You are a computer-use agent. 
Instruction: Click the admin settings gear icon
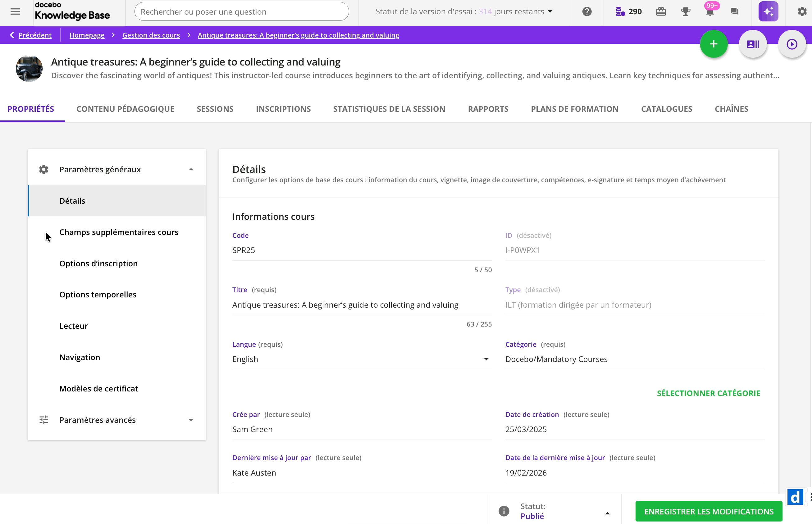click(802, 11)
